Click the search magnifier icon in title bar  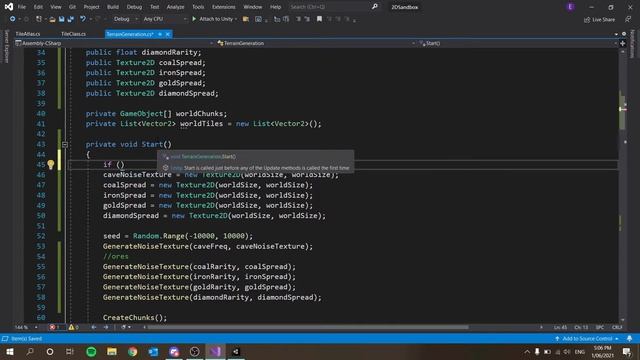point(375,7)
